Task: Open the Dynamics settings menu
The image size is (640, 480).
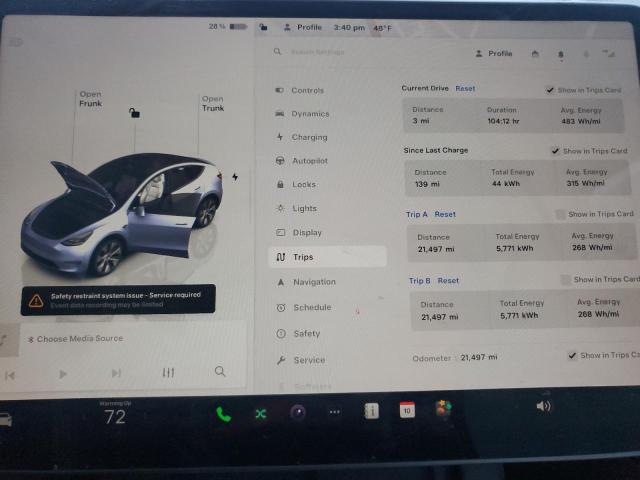Action: [x=302, y=114]
